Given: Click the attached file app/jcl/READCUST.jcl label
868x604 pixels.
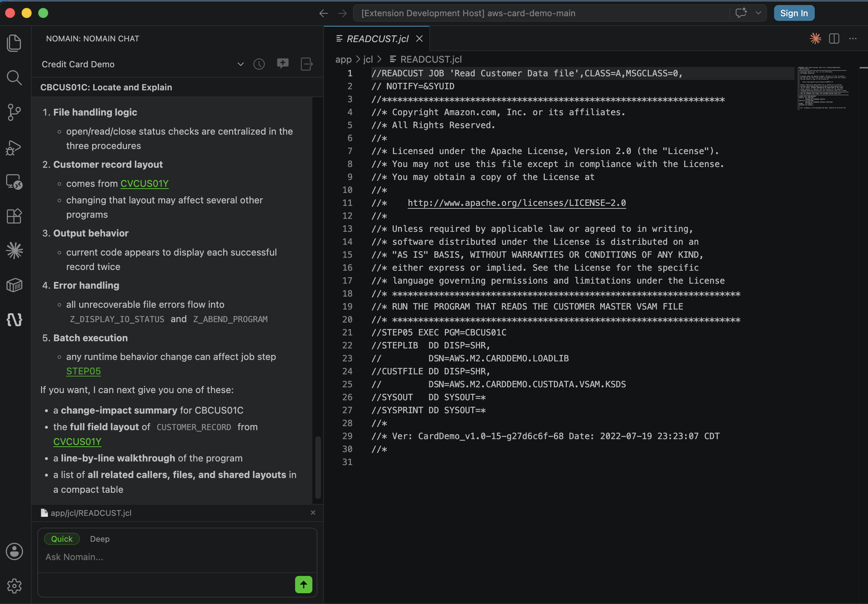Looking at the screenshot, I should pos(91,513).
